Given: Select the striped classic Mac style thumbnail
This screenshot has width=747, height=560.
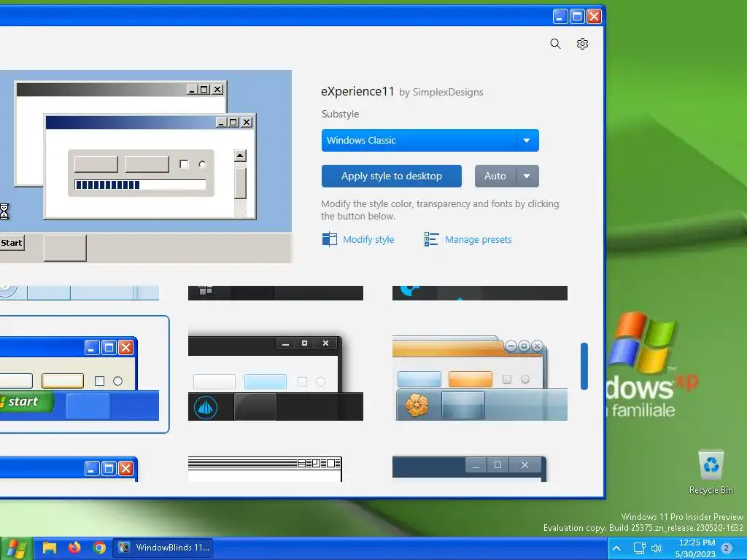Looking at the screenshot, I should [265, 469].
